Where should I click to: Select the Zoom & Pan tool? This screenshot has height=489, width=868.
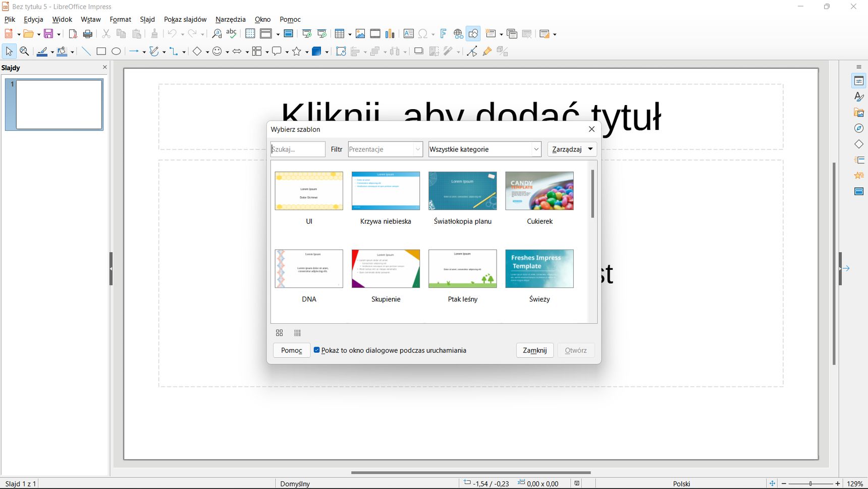24,52
